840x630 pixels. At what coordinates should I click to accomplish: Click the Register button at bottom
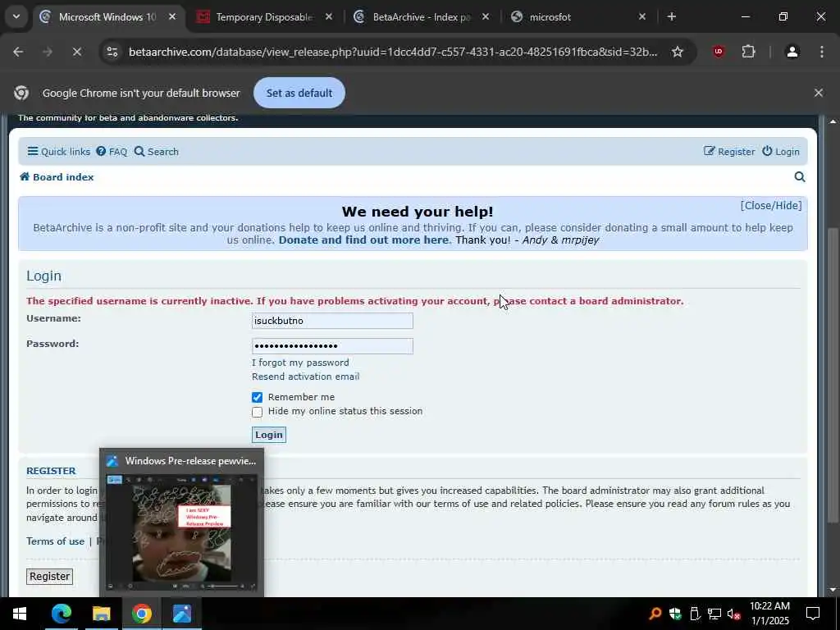click(49, 577)
